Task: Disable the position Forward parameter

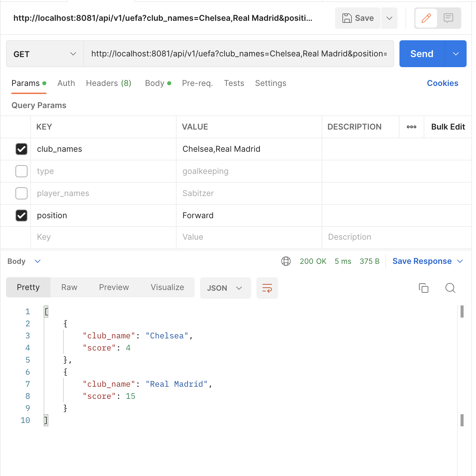Action: click(x=21, y=216)
